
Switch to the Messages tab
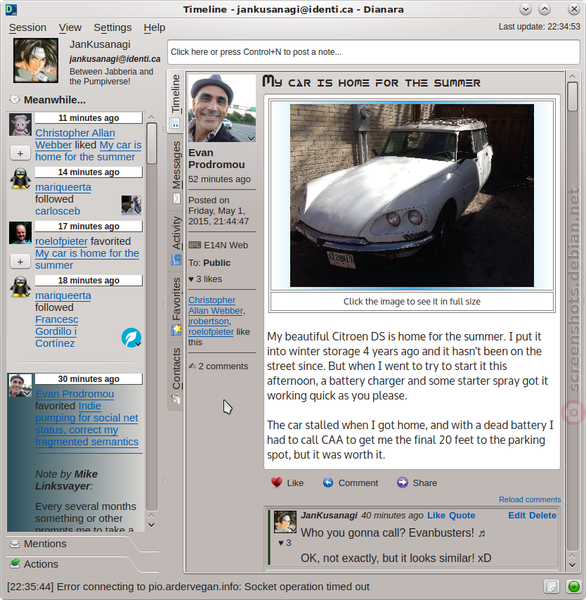(176, 171)
